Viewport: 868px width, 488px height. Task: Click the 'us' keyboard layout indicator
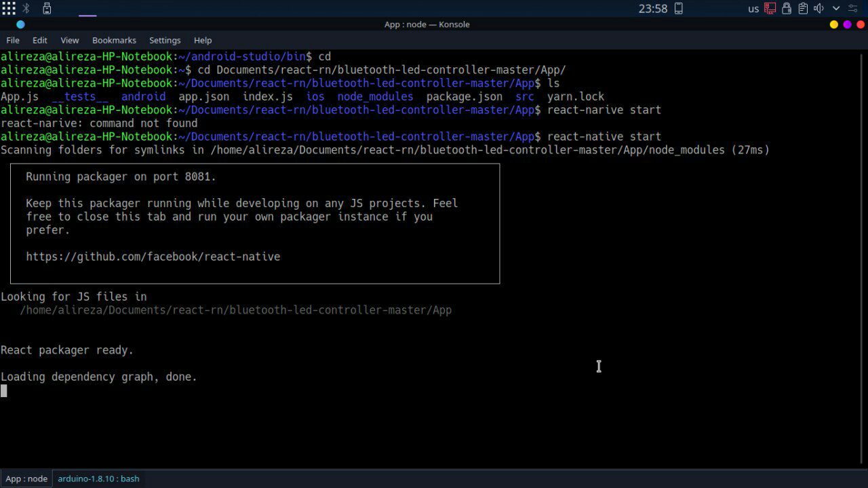tap(753, 10)
